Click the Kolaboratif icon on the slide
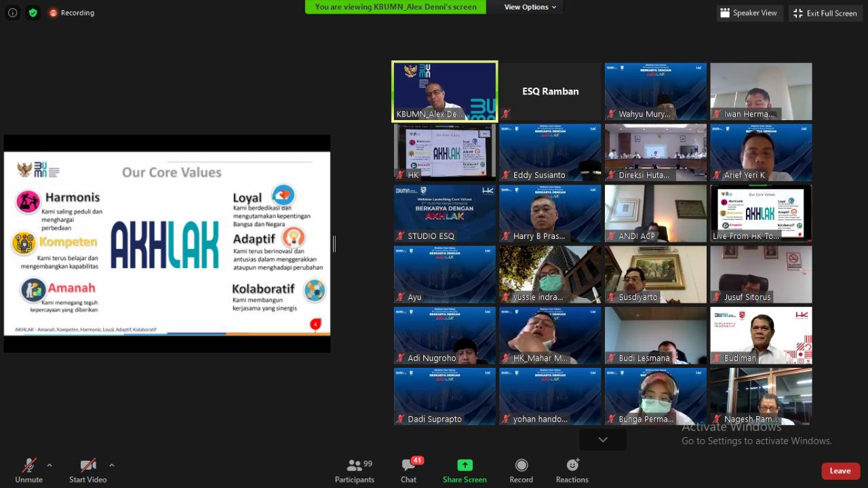Screen dimensions: 868x488 coord(314,290)
